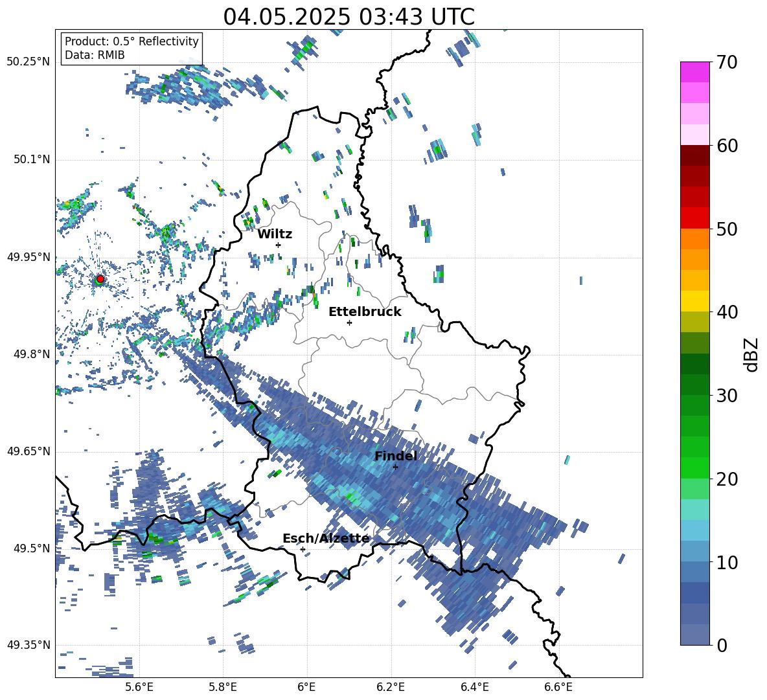This screenshot has height=700, width=767.
Task: Click the 6.2°E longitude label
Action: [x=391, y=687]
